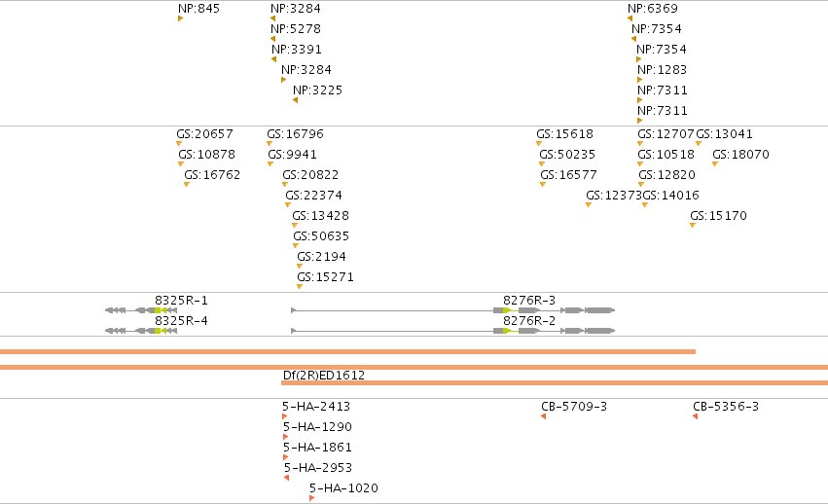Select the 5-HA-1290 label
Image resolution: width=828 pixels, height=504 pixels.
pos(317,427)
